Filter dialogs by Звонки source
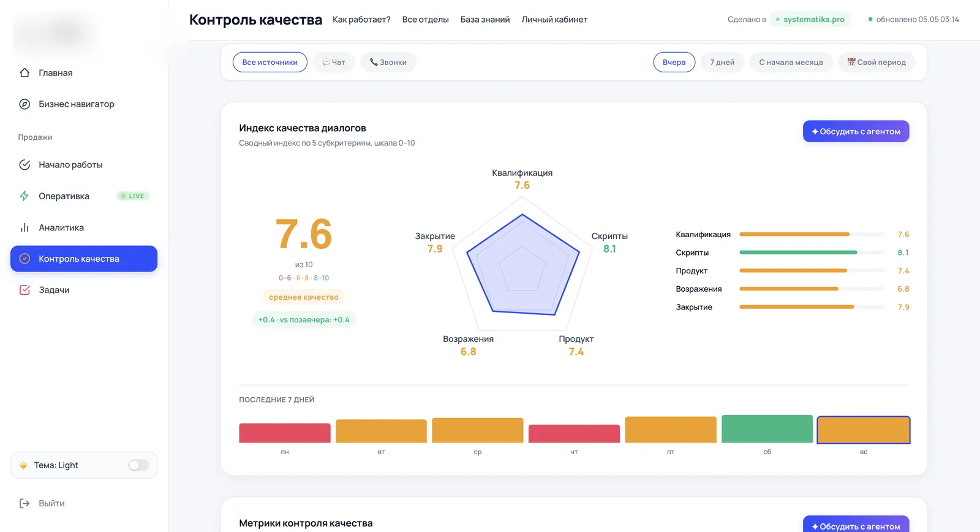Image resolution: width=980 pixels, height=532 pixels. pyautogui.click(x=388, y=62)
